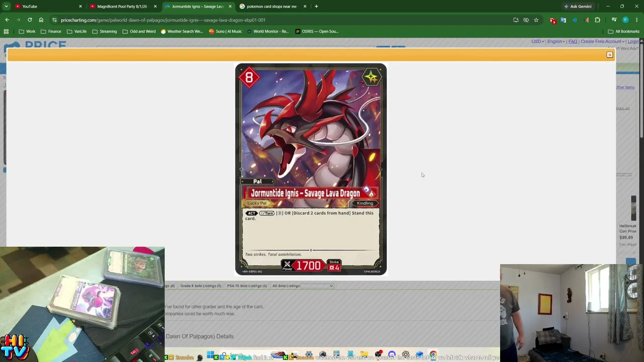Open the Weather Search bookmark

pyautogui.click(x=182, y=31)
